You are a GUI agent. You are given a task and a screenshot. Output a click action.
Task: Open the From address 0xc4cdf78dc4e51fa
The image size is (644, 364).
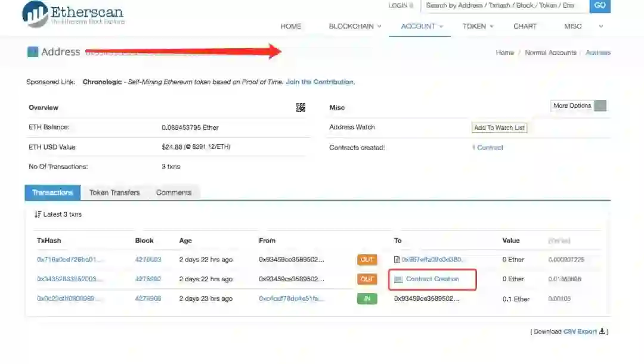(291, 298)
